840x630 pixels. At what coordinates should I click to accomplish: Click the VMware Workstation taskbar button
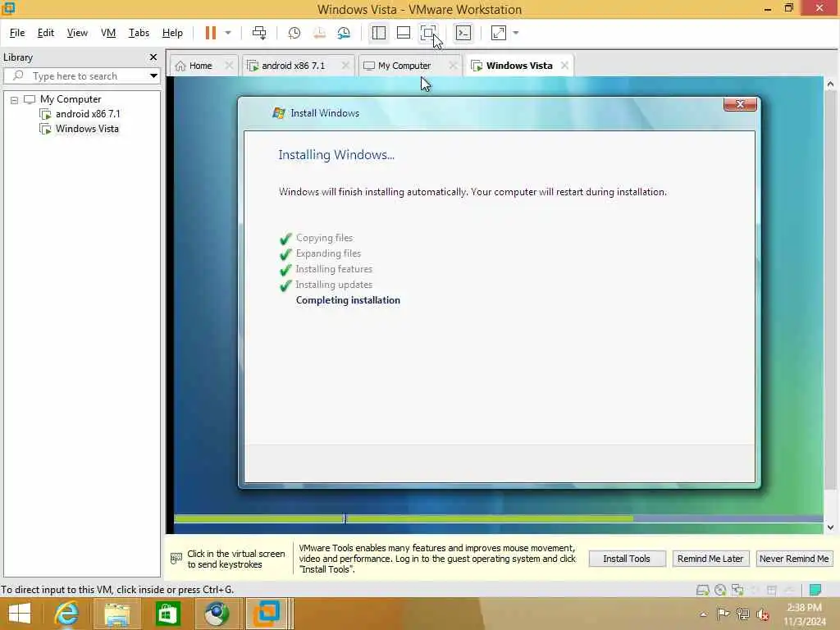pyautogui.click(x=267, y=614)
